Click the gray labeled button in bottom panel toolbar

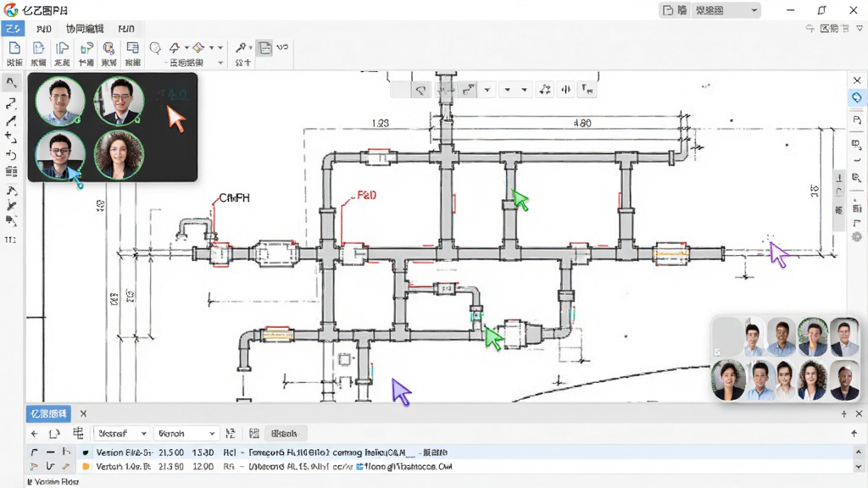285,433
